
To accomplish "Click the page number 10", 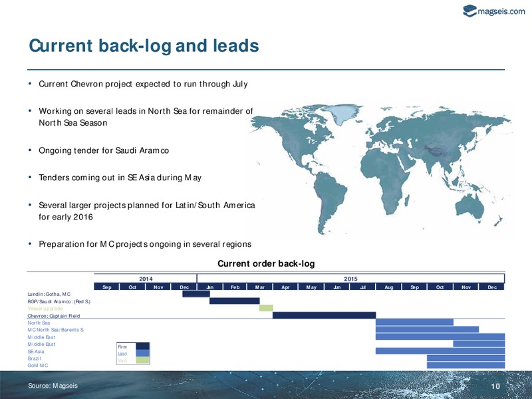I will (x=495, y=386).
